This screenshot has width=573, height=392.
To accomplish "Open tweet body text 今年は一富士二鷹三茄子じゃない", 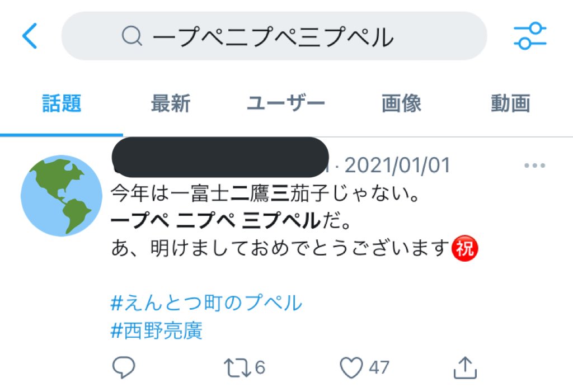I will [265, 193].
